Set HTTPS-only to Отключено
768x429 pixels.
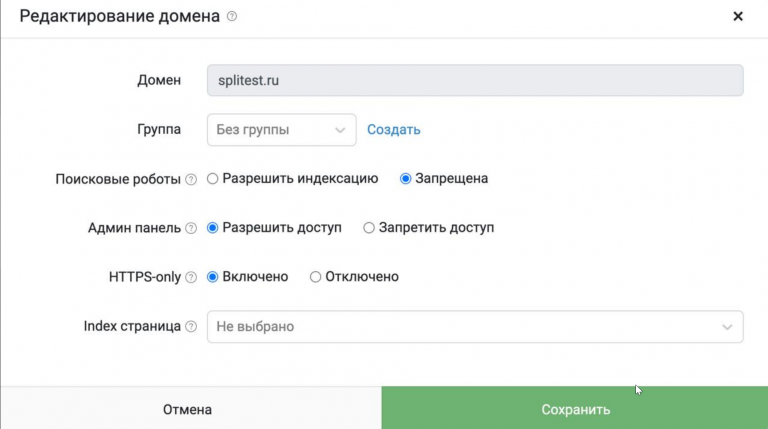[x=315, y=277]
